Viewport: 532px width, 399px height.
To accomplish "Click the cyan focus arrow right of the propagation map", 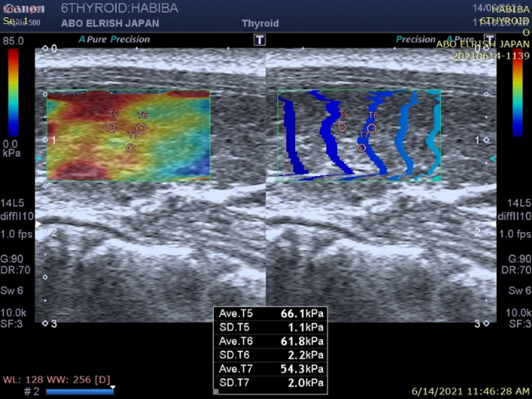I will click(x=493, y=158).
